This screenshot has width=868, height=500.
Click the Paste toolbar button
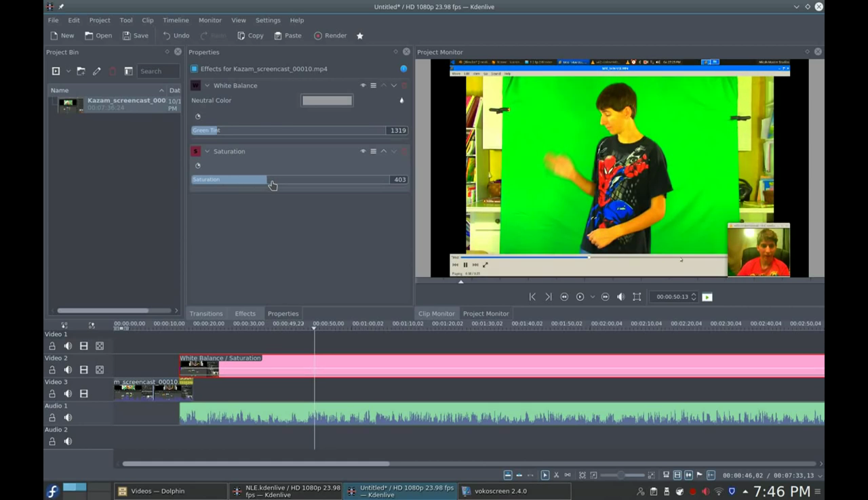pos(288,35)
